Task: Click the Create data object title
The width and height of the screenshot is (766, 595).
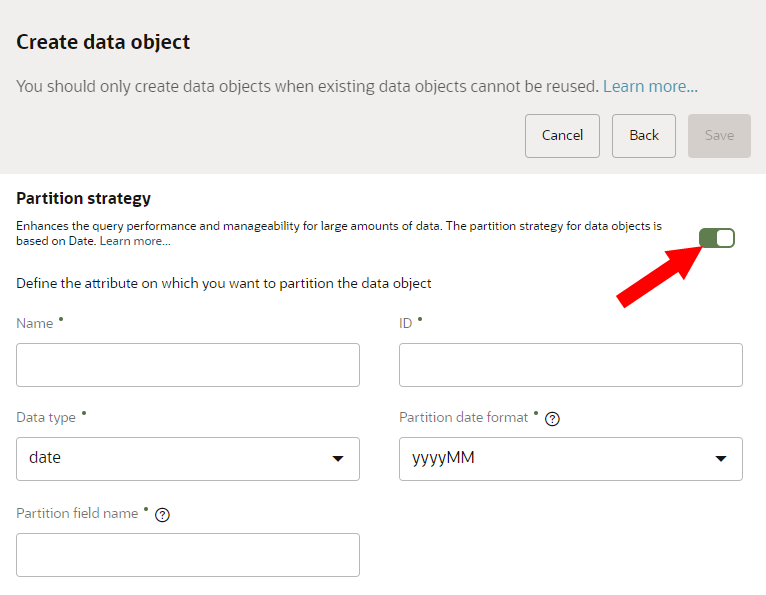Action: point(103,42)
